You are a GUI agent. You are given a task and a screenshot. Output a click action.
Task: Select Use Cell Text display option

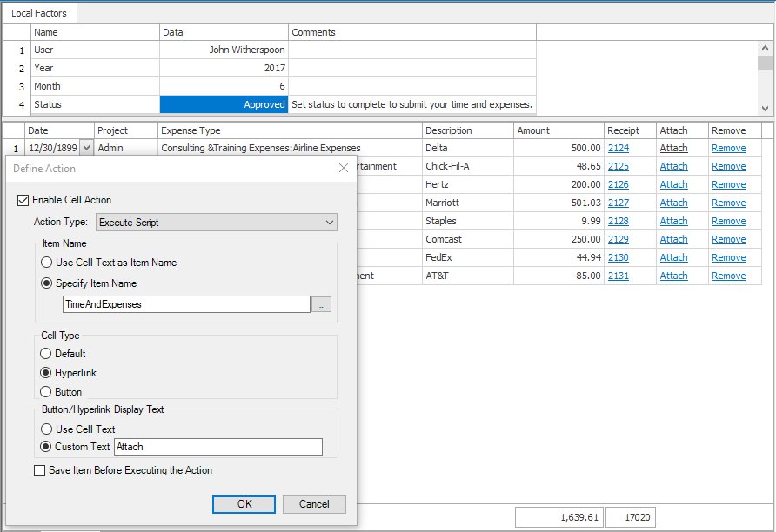pos(46,429)
